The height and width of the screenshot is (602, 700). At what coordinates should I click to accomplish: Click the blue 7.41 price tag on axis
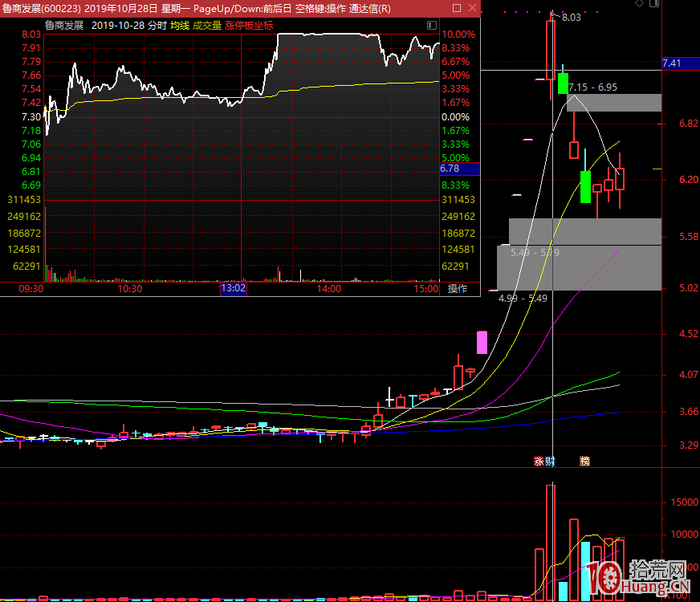(681, 63)
